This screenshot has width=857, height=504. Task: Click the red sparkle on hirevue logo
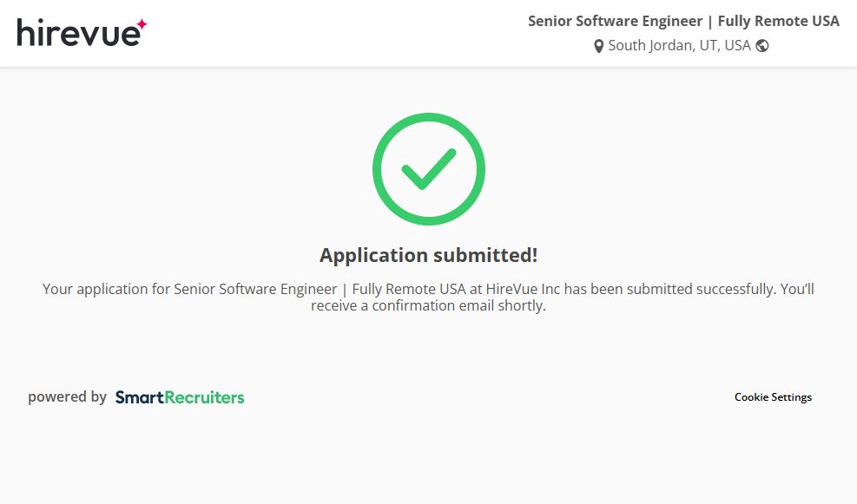pos(142,25)
